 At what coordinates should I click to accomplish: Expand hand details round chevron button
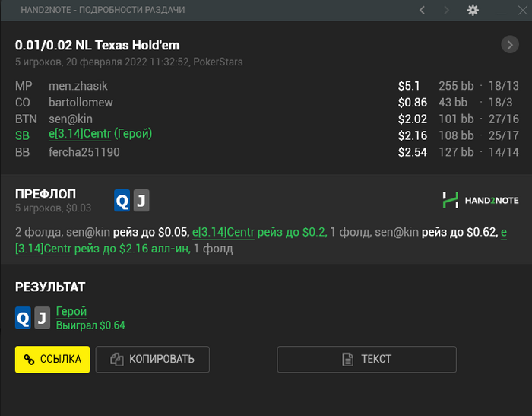coord(510,44)
